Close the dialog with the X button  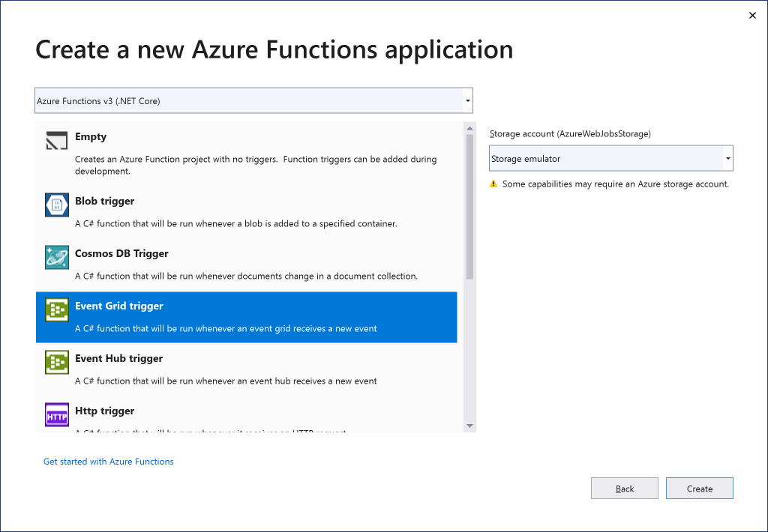(752, 16)
